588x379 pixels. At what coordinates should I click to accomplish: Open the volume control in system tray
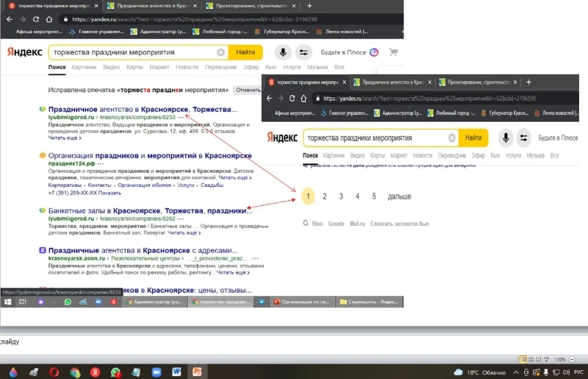tap(566, 372)
